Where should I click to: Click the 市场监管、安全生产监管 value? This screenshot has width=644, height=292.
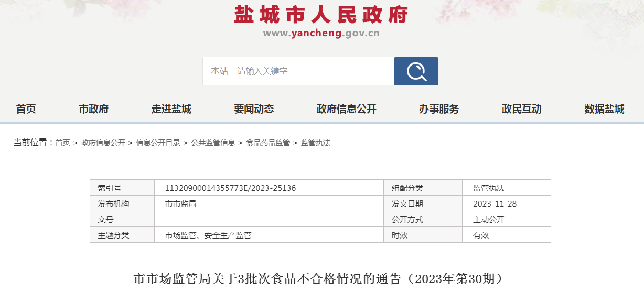click(208, 235)
